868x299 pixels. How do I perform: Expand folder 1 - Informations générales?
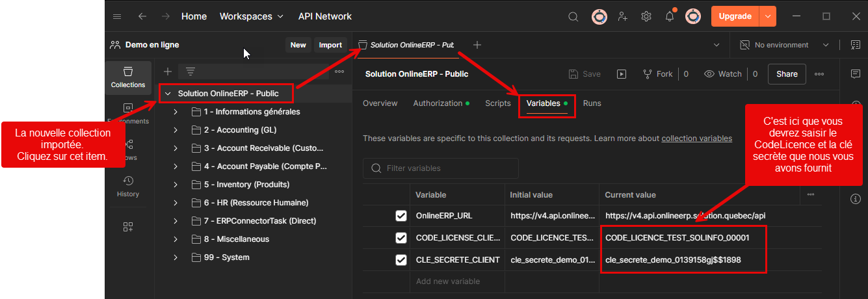coord(176,112)
